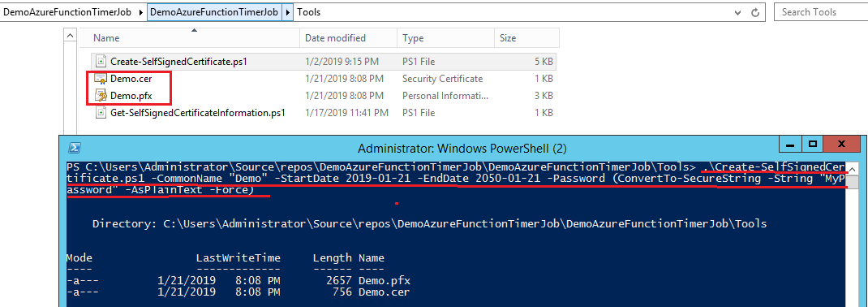This screenshot has width=868, height=307.
Task: Focus the Search Tools box
Action: click(x=821, y=11)
